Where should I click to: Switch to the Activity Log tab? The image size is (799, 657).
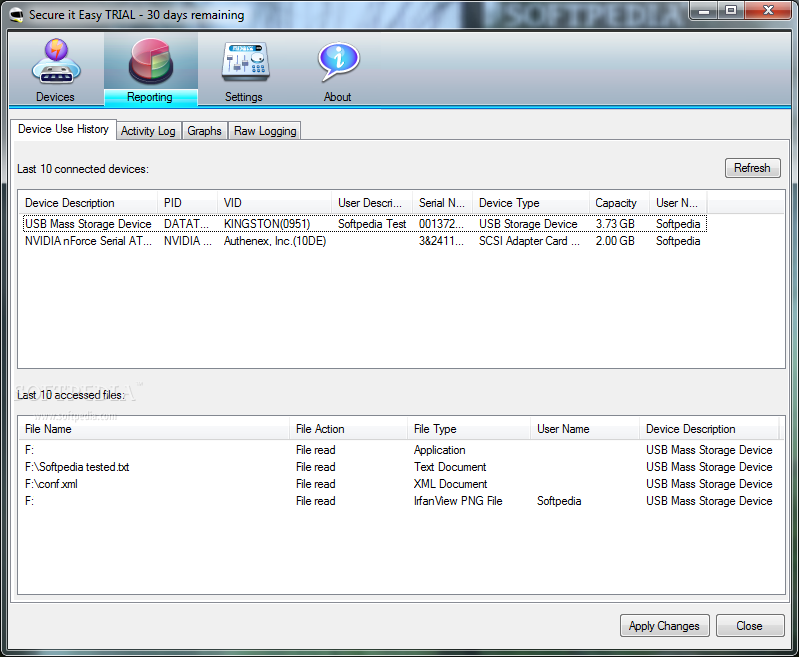point(148,131)
